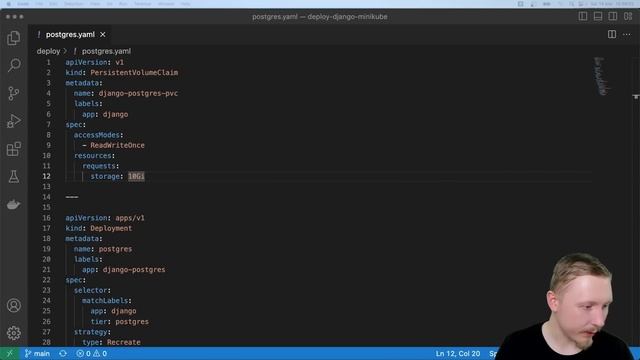Click line number 12 in gutter
Viewport: 640px width, 360px height.
tap(47, 176)
